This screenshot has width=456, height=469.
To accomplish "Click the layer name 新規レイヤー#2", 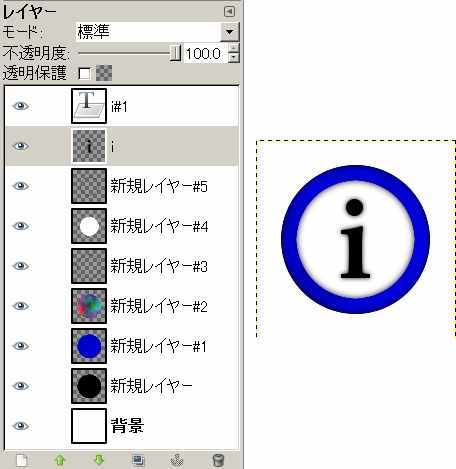I will (159, 306).
